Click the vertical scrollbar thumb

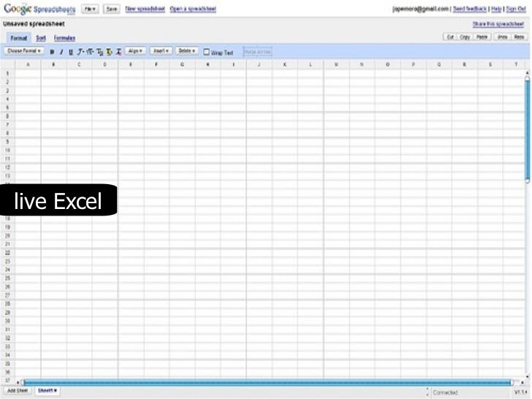528,129
